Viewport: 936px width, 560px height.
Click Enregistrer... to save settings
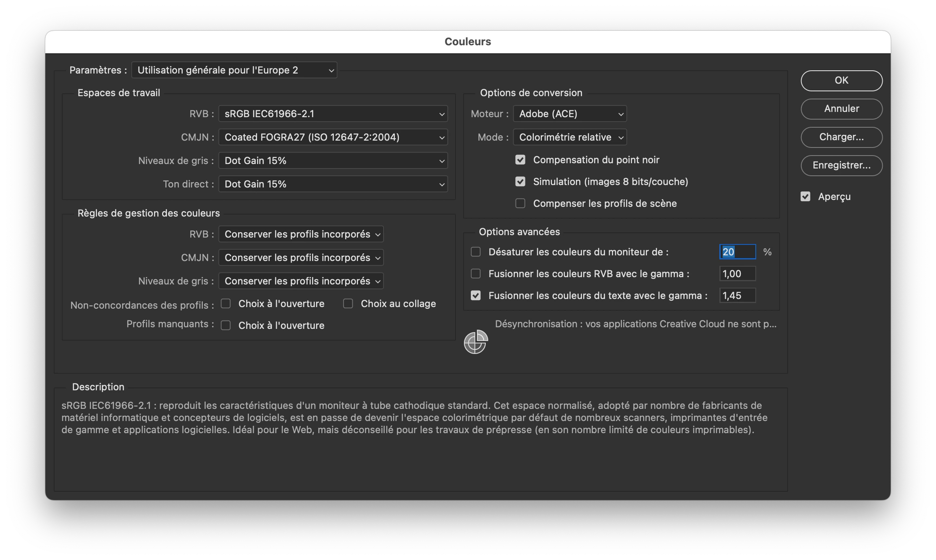841,165
